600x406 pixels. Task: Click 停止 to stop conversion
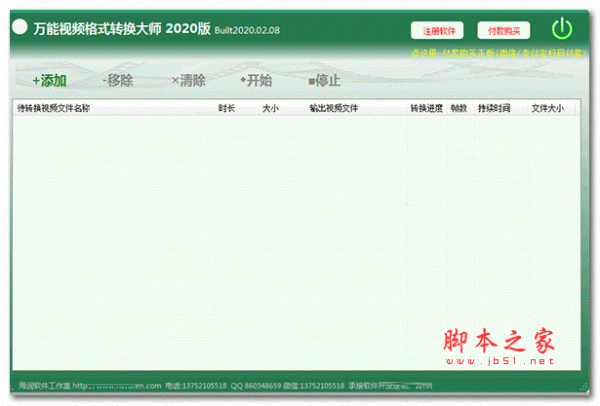[x=324, y=80]
